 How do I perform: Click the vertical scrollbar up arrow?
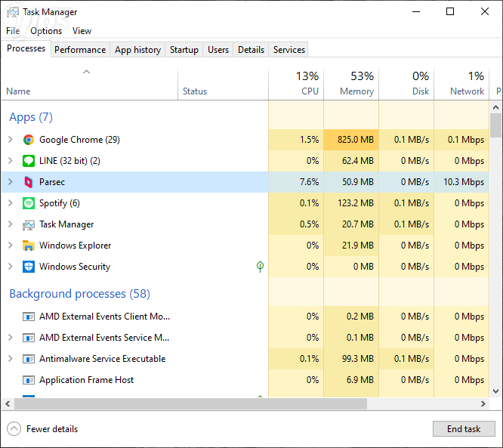click(496, 107)
